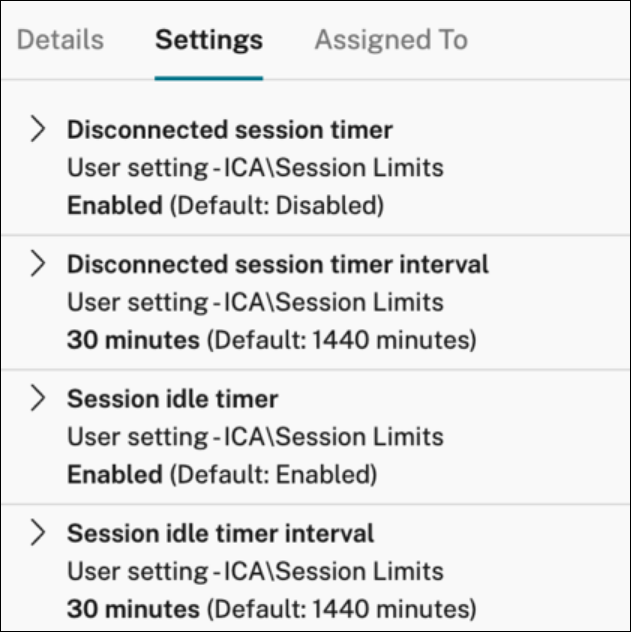Click 30 minutes value under Disconnected session timer interval
Image resolution: width=631 pixels, height=632 pixels.
[133, 340]
